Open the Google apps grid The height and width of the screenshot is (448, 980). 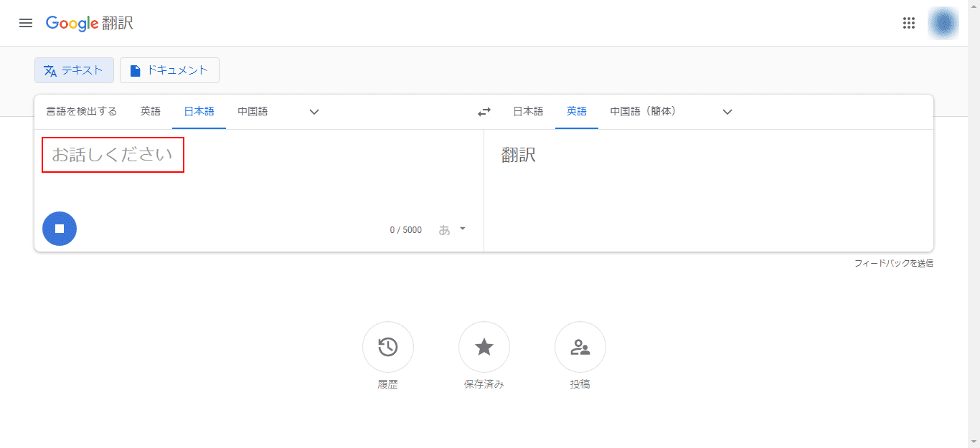(x=909, y=23)
